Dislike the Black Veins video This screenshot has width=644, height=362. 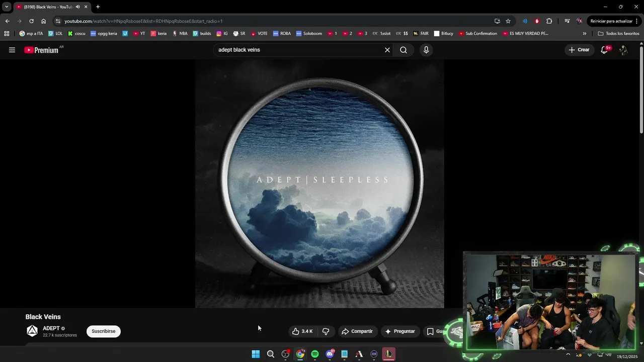pyautogui.click(x=326, y=331)
